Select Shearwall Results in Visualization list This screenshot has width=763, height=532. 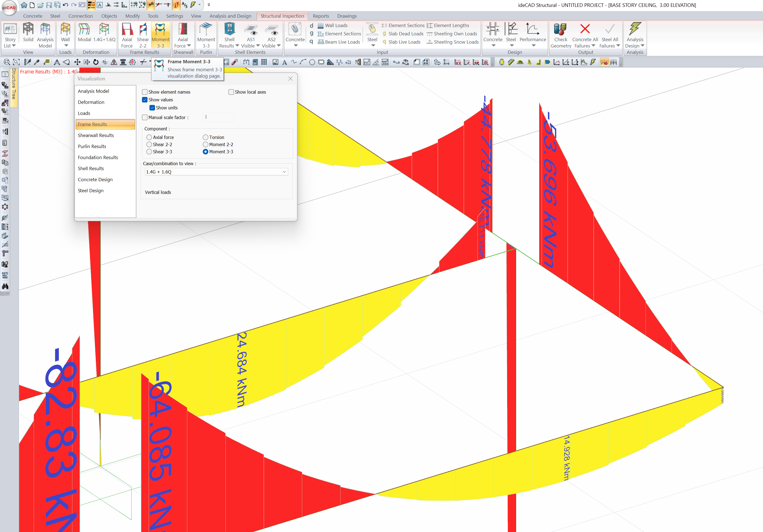pos(96,135)
